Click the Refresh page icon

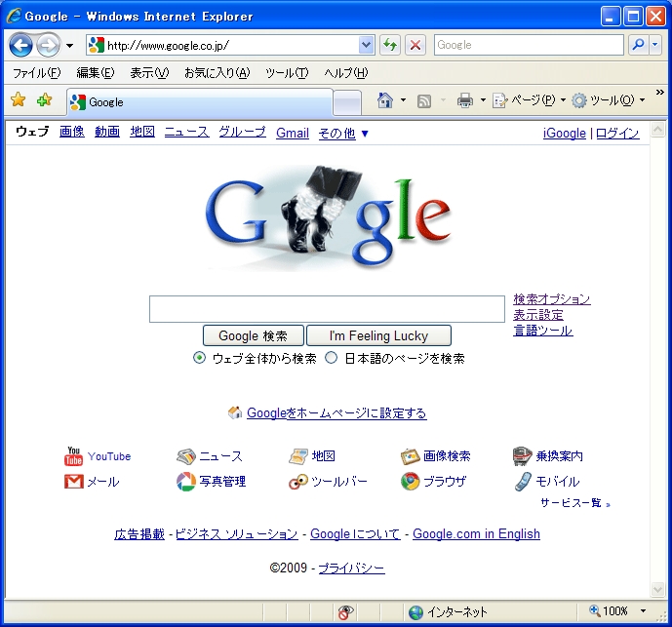(x=389, y=45)
